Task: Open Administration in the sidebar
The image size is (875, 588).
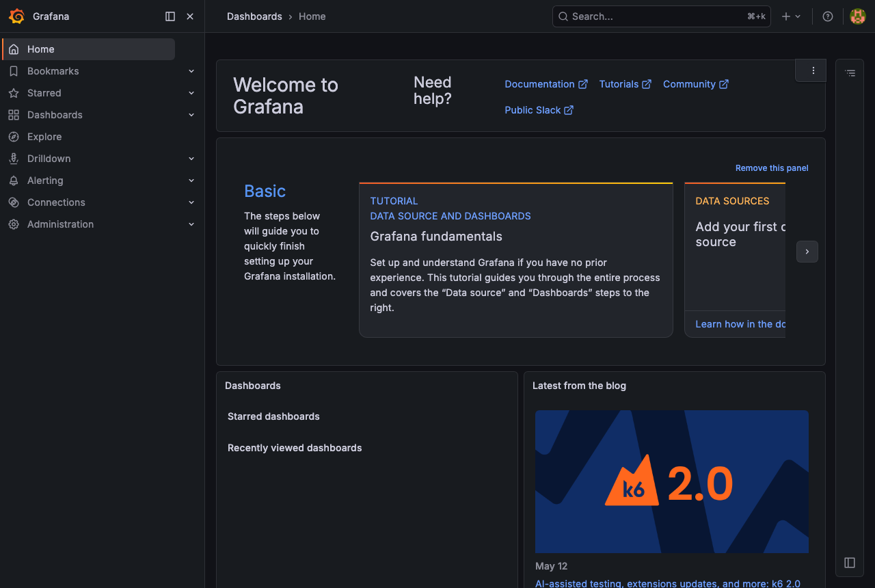Action: pos(61,224)
